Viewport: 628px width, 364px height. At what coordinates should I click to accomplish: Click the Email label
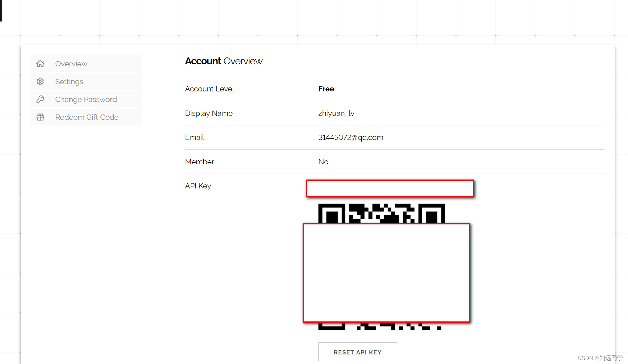(x=194, y=137)
